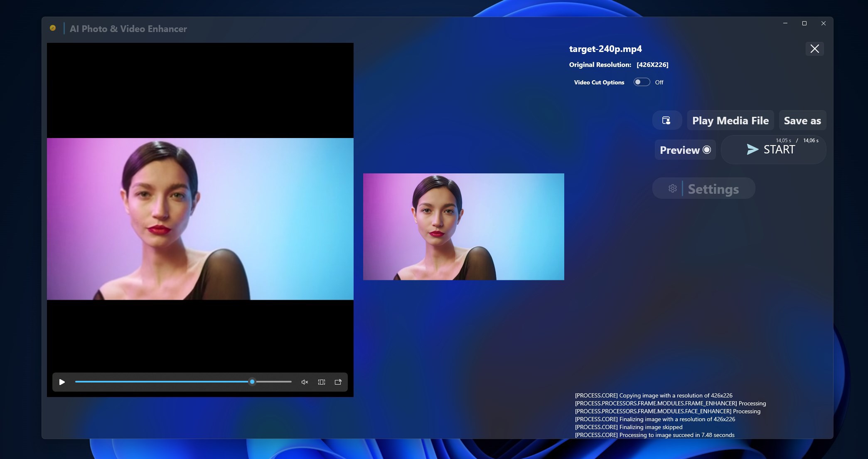
Task: Click the Play Media File button
Action: pos(730,120)
